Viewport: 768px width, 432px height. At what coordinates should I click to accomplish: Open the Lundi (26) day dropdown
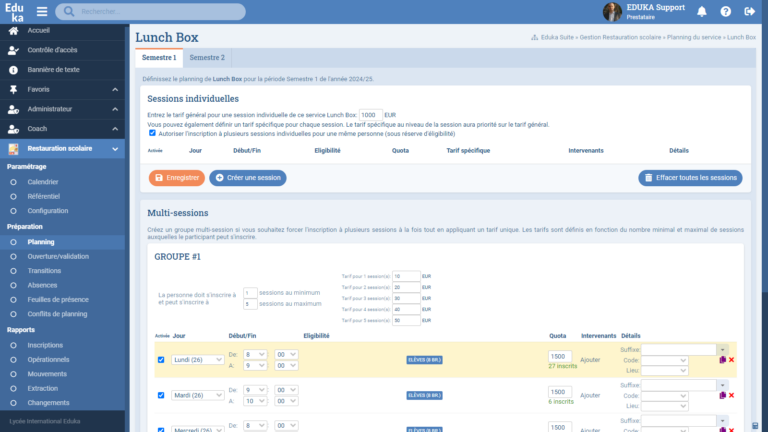tap(197, 360)
